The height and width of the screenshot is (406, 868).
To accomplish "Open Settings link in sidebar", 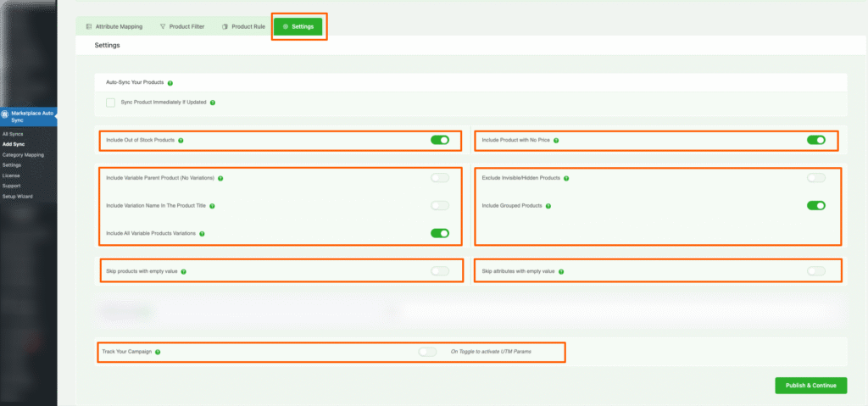I will 12,165.
